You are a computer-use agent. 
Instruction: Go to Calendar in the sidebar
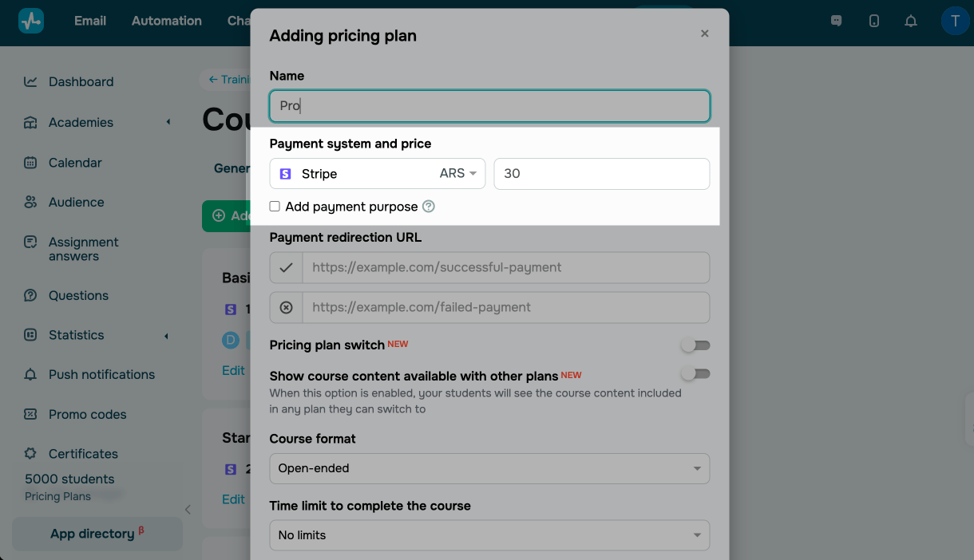click(75, 163)
